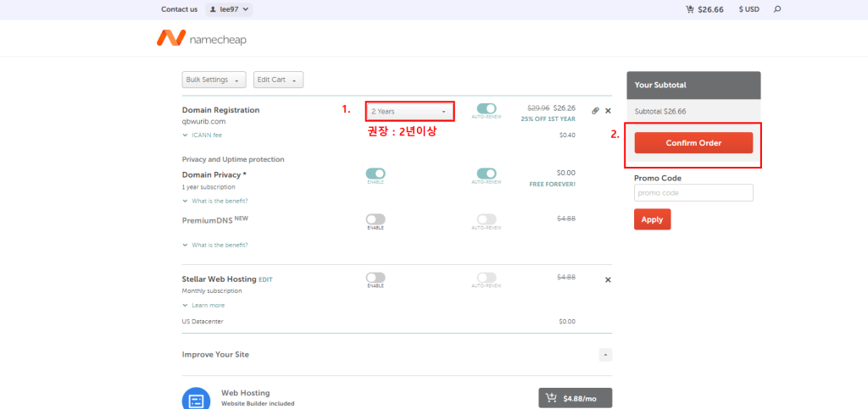
Task: Toggle Domain Registration auto-renew switch
Action: 487,109
